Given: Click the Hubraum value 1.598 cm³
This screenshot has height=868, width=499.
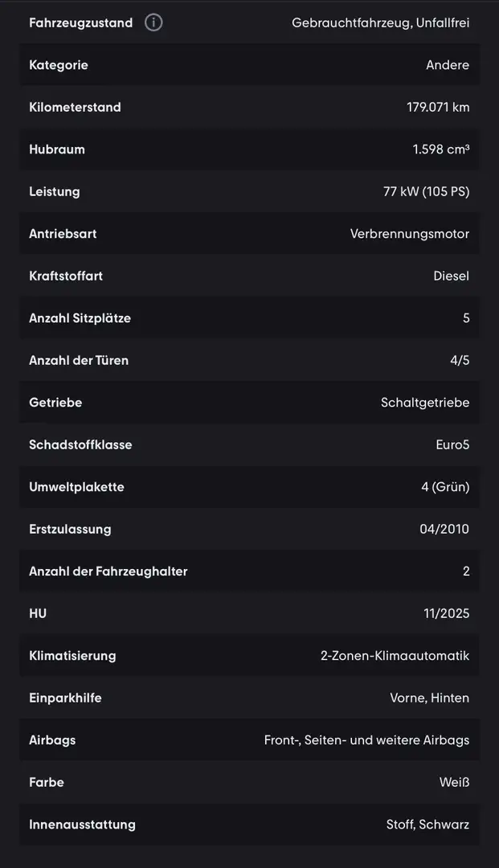Looking at the screenshot, I should [440, 149].
